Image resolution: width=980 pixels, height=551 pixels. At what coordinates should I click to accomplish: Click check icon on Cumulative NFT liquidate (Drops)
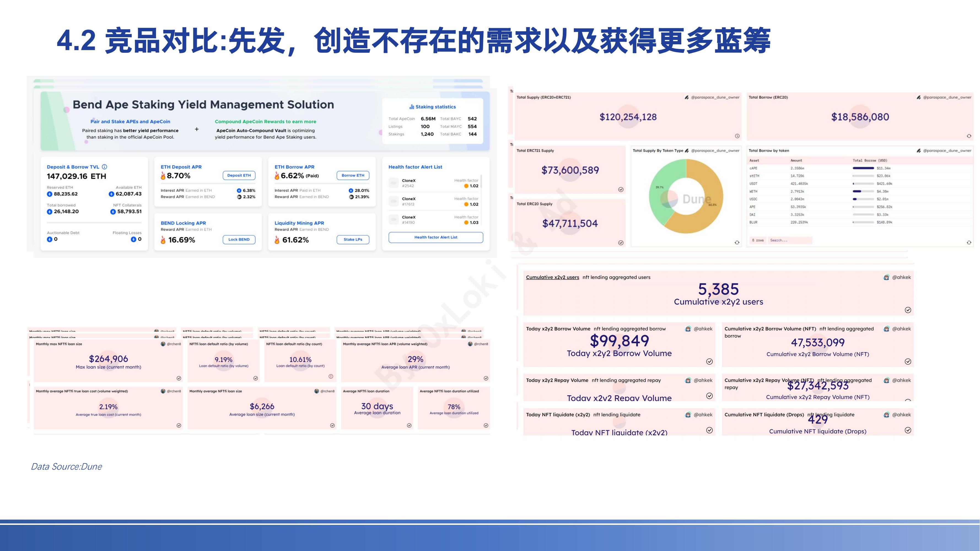click(908, 430)
